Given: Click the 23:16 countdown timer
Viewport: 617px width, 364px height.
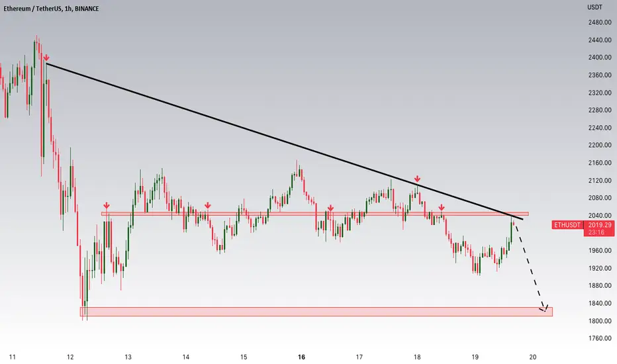Looking at the screenshot, I should [x=596, y=232].
